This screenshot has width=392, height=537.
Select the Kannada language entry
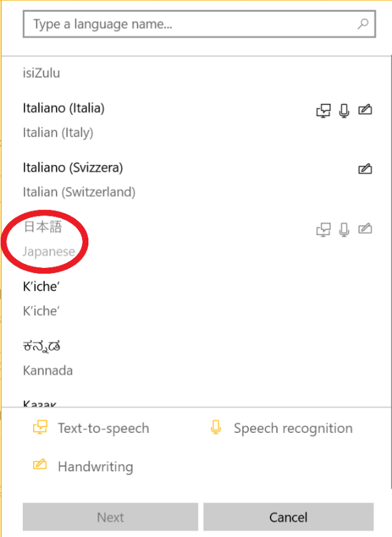coord(196,358)
